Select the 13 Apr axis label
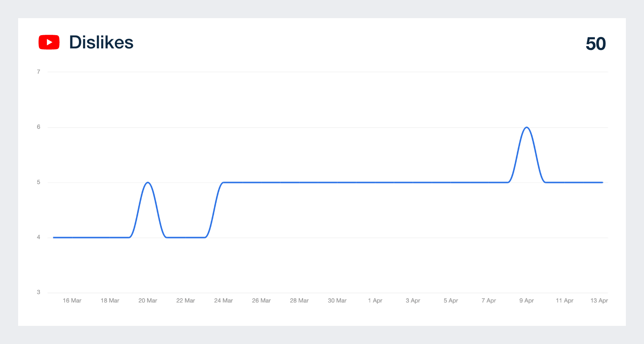 click(599, 301)
